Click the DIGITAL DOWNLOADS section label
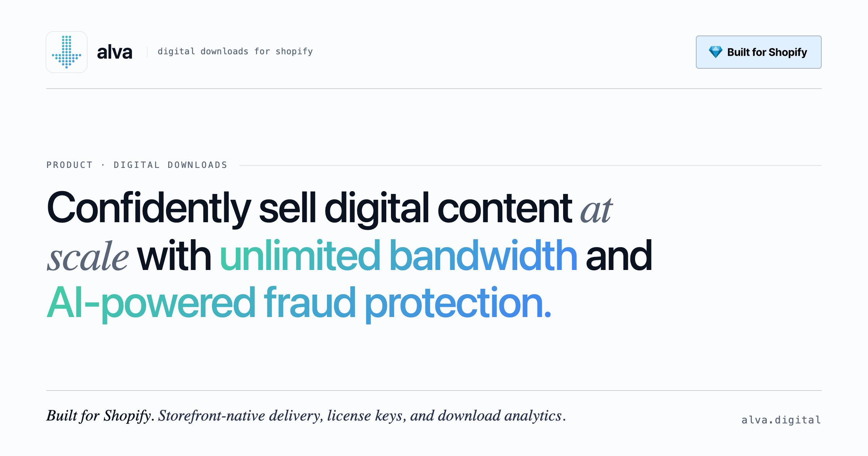 (170, 165)
